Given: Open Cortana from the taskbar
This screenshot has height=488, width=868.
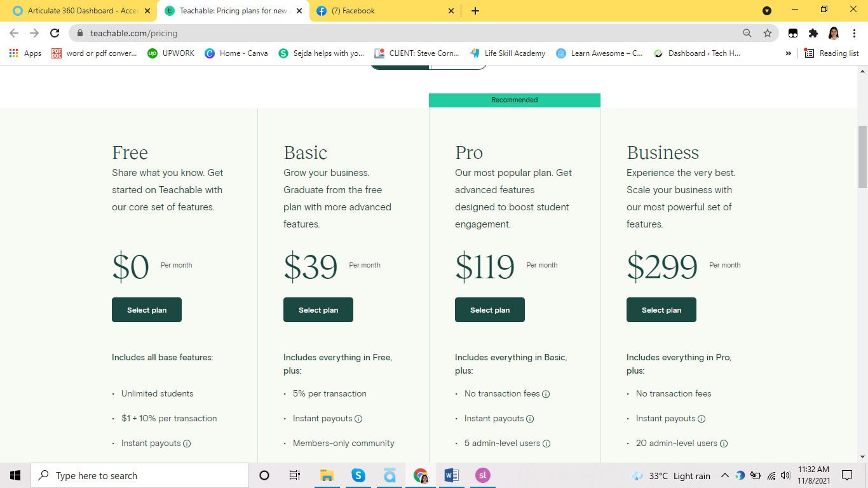Looking at the screenshot, I should 264,475.
